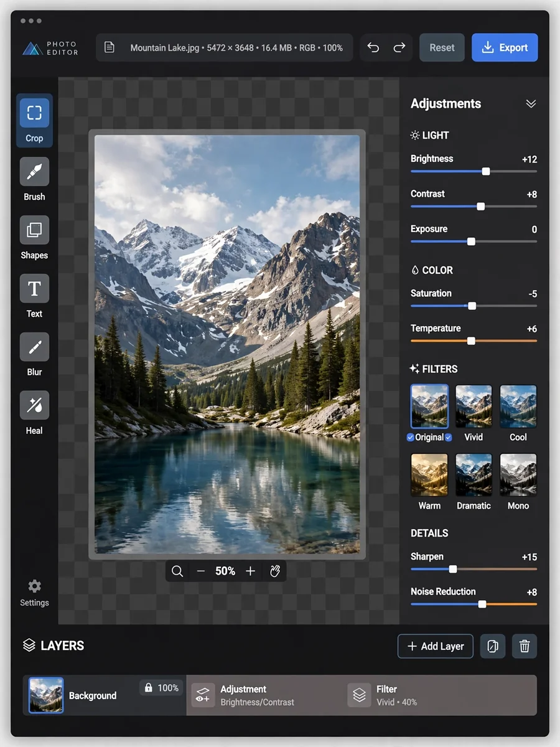Image resolution: width=560 pixels, height=747 pixels.
Task: Click the "Adjustments" panel title
Action: [446, 104]
